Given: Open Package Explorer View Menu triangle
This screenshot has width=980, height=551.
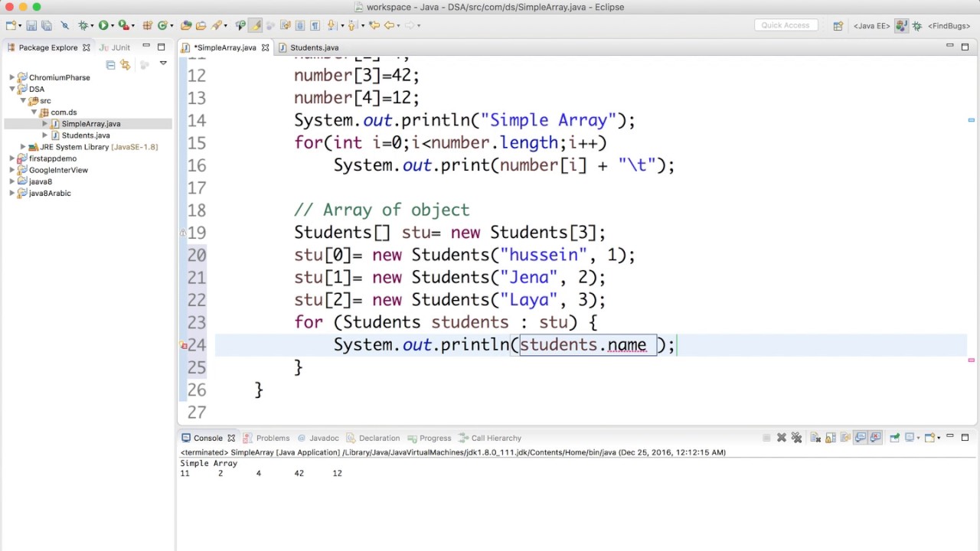Looking at the screenshot, I should coord(163,64).
